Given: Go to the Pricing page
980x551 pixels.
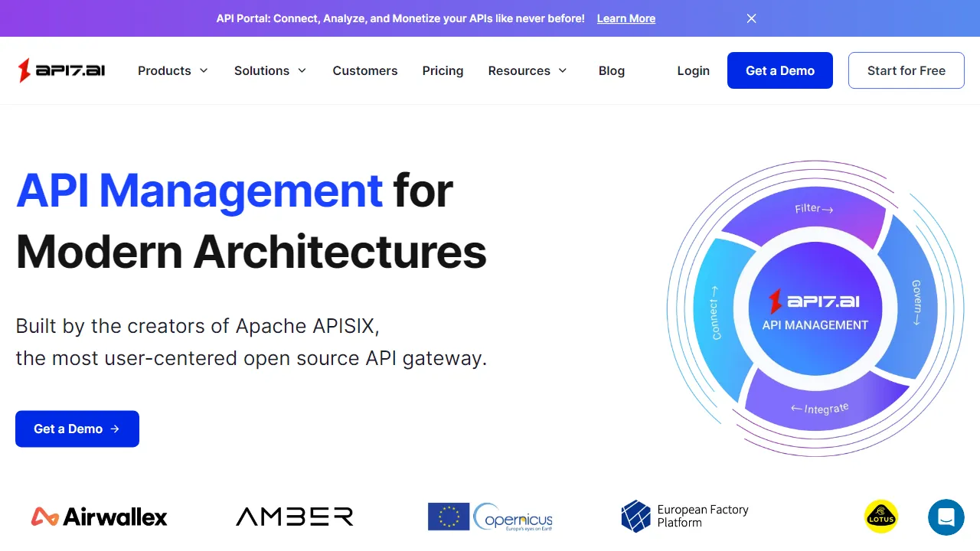Looking at the screenshot, I should click(x=443, y=70).
